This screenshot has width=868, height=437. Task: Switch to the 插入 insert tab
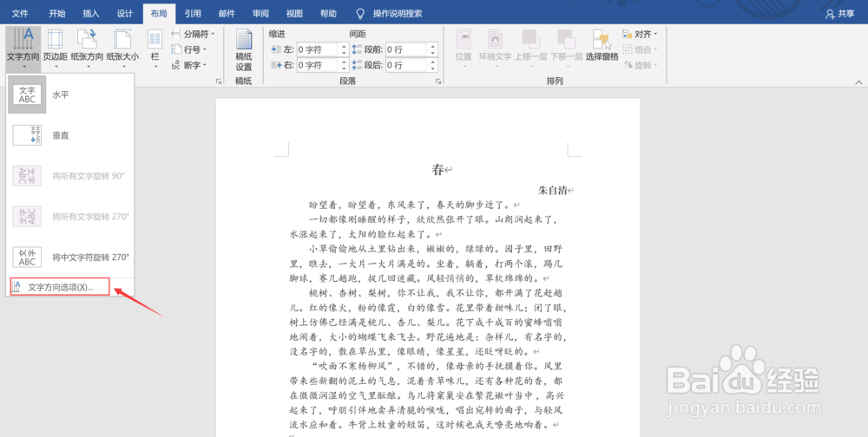[91, 13]
